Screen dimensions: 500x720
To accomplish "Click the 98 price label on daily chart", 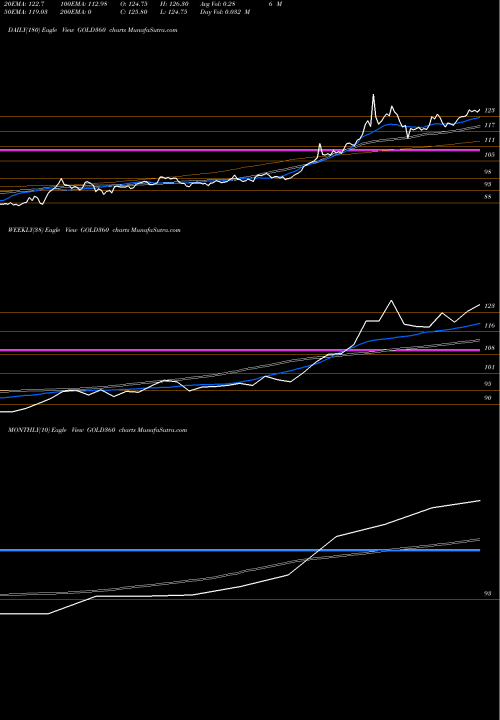I will click(x=488, y=172).
